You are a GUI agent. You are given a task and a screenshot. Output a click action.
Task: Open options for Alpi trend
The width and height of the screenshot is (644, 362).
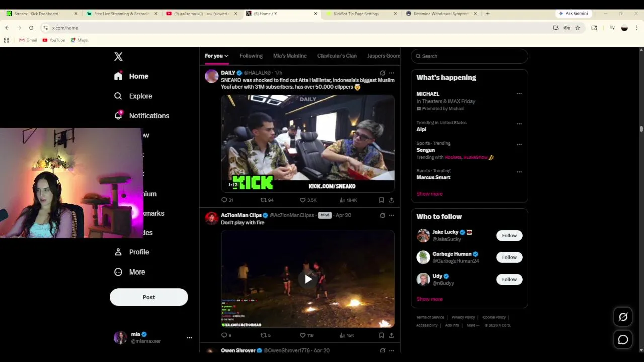519,124
